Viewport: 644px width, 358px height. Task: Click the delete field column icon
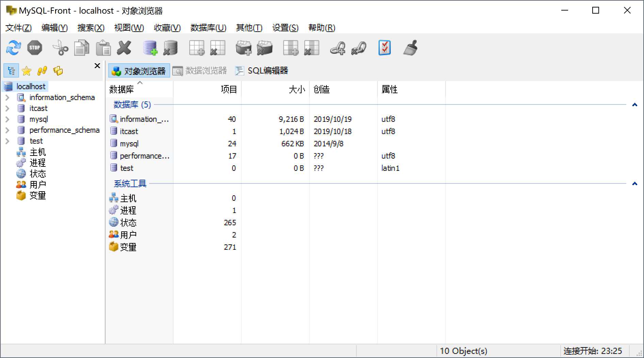[x=311, y=48]
